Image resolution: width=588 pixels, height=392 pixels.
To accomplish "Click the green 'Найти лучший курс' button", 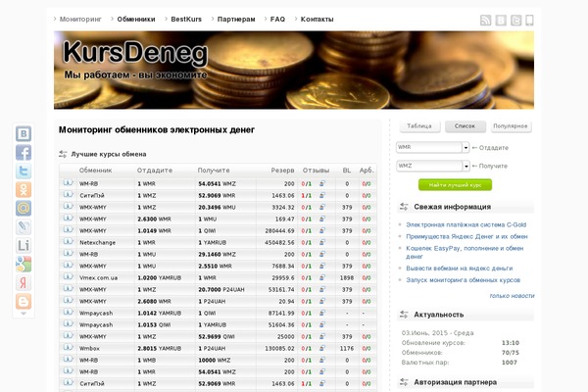I will click(455, 185).
